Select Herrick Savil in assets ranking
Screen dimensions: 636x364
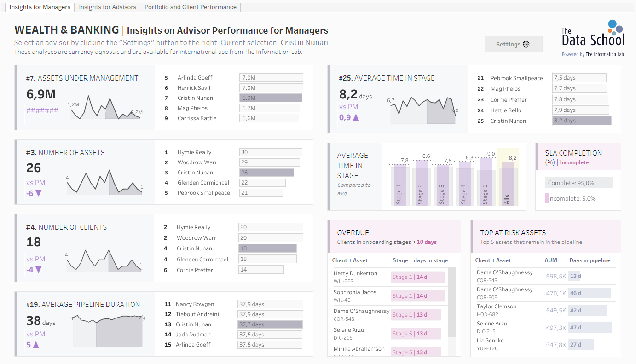click(194, 88)
